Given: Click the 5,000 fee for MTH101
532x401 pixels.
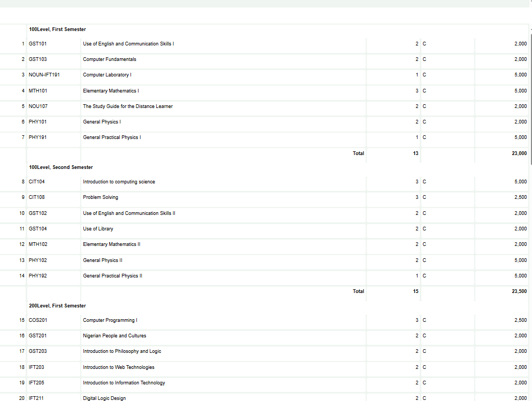Looking at the screenshot, I should point(520,90).
